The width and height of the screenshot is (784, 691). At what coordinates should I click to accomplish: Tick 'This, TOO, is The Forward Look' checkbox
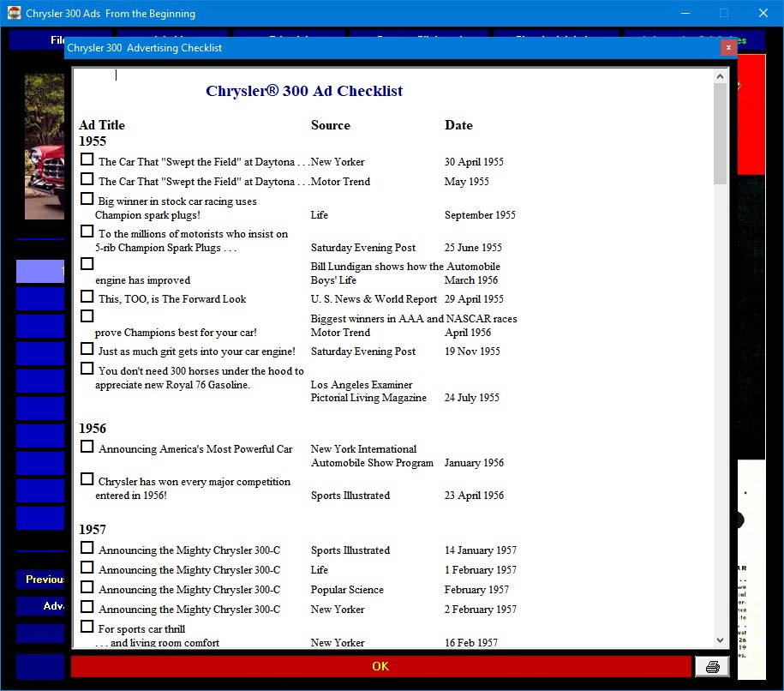87,297
